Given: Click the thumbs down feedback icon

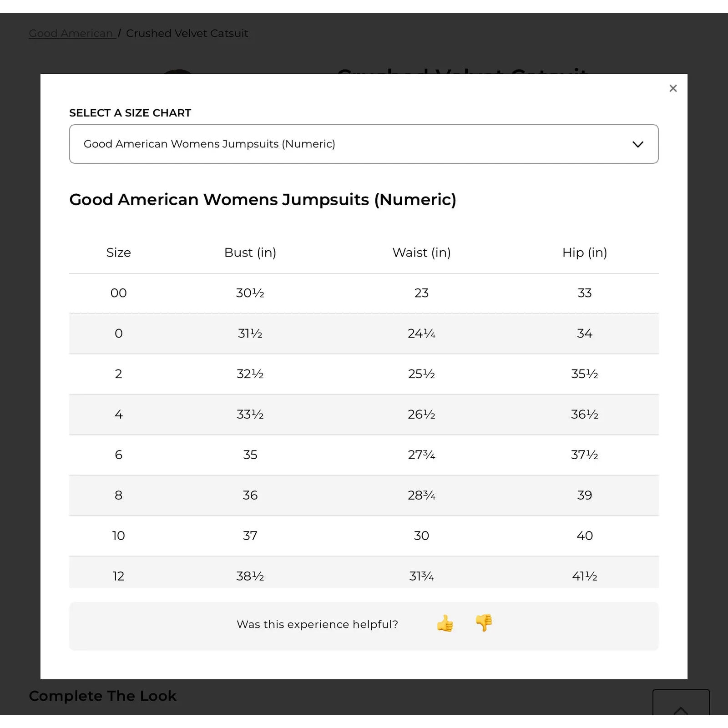Looking at the screenshot, I should [x=484, y=623].
